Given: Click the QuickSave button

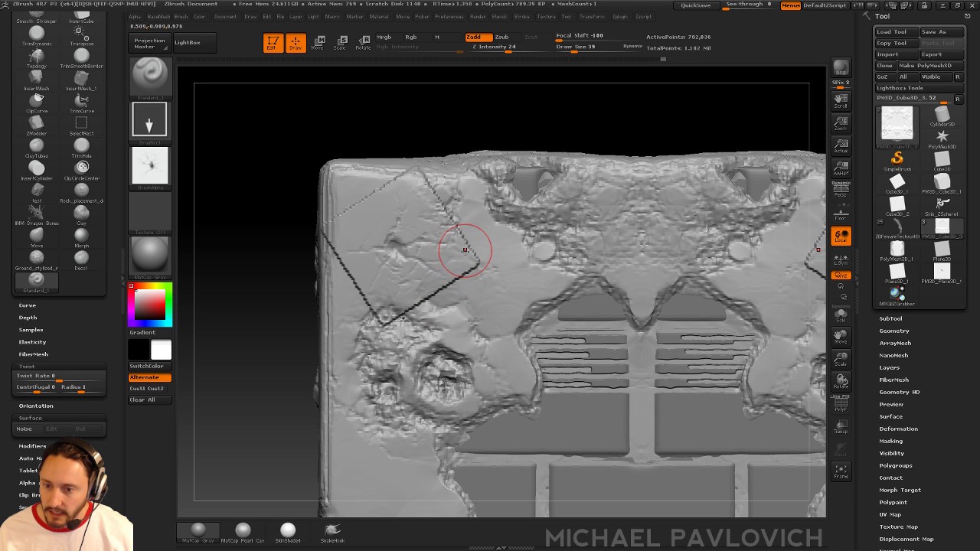Looking at the screenshot, I should 696,5.
